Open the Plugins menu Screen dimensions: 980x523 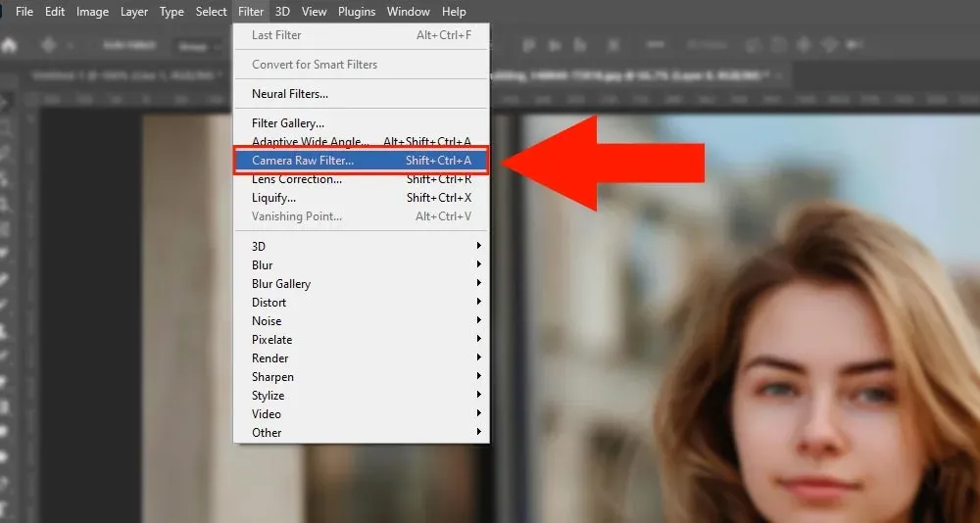pyautogui.click(x=357, y=11)
